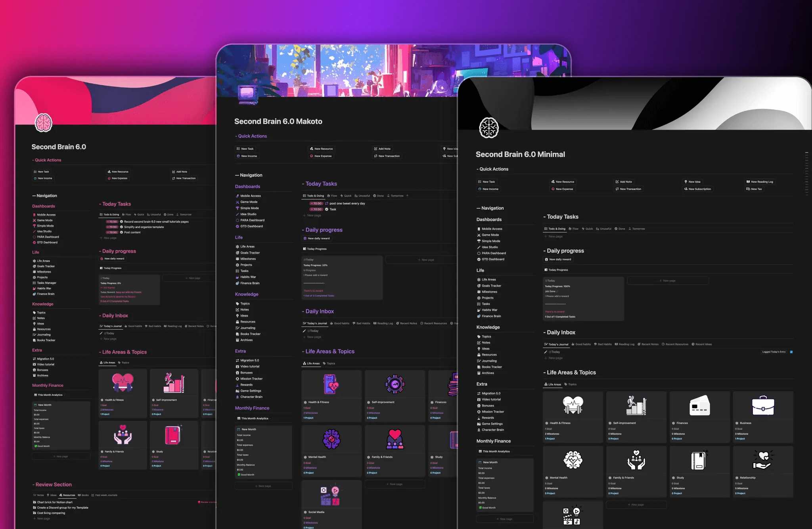The height and width of the screenshot is (529, 812).
Task: Click the white brain page icon in Minimal
Action: 488,128
